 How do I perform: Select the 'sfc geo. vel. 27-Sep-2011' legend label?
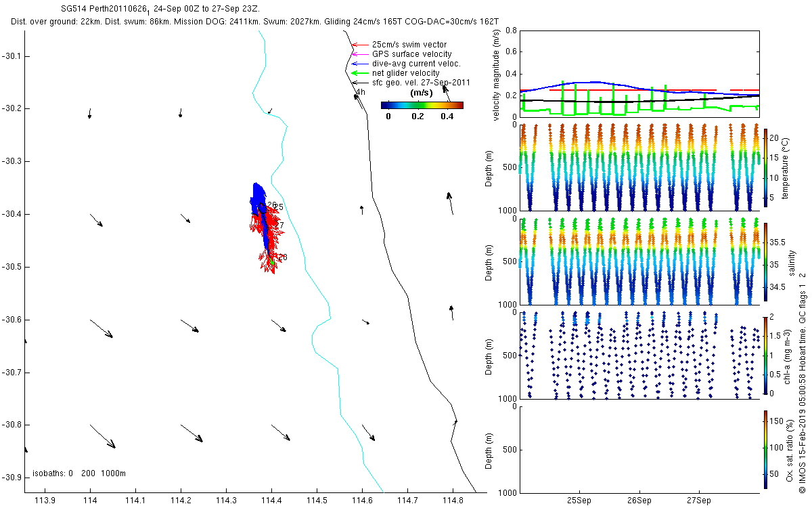(x=421, y=83)
